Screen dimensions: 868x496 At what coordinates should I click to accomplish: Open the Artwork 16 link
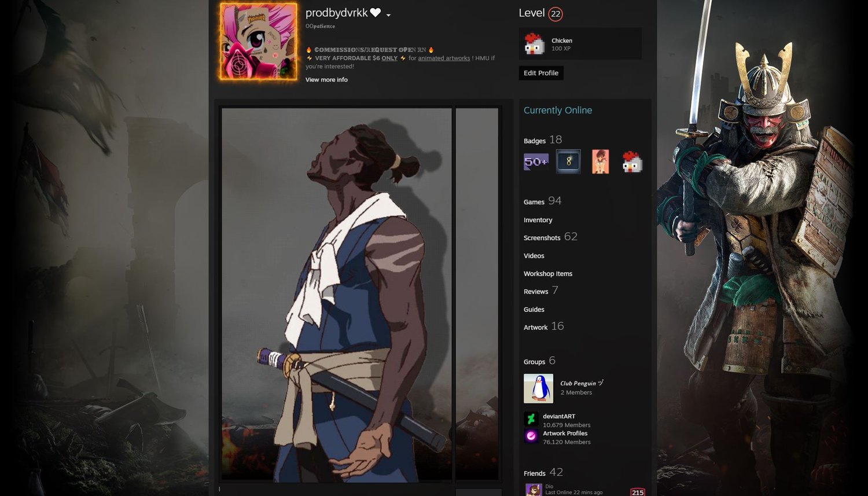(543, 326)
